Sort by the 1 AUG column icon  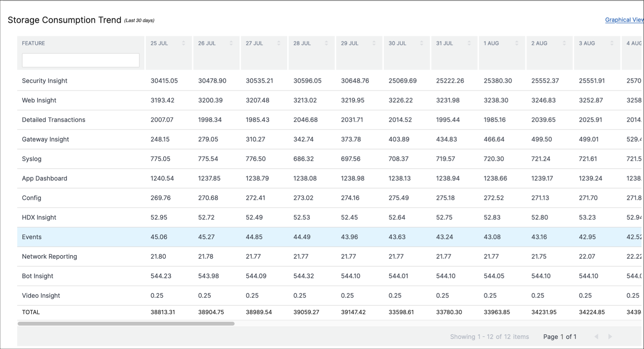(x=516, y=43)
